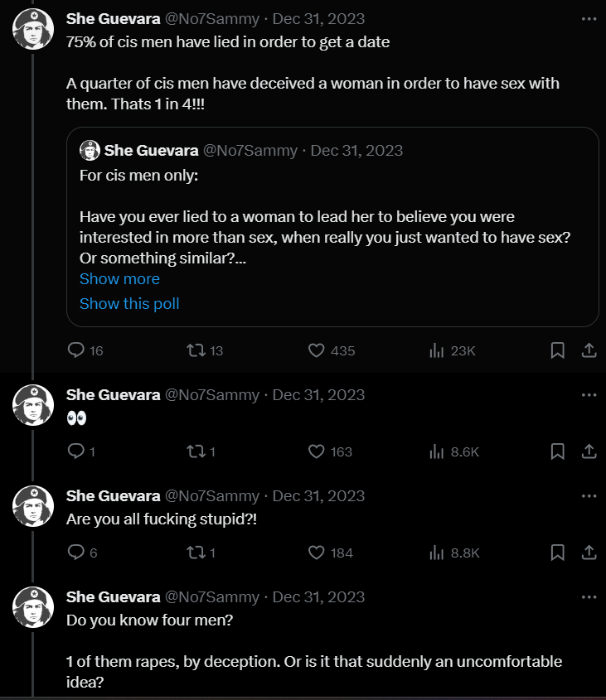Open more options on 'Do you know' tweet

pyautogui.click(x=589, y=596)
